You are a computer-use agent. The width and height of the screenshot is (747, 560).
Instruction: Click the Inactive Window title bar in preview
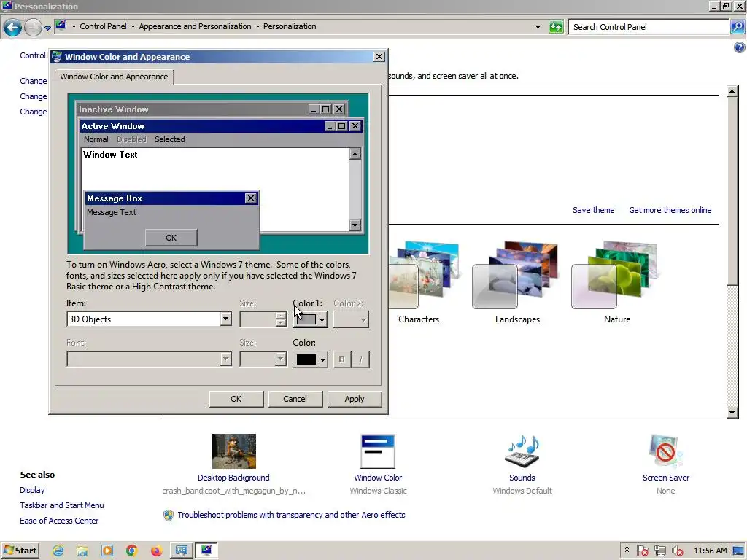(212, 109)
